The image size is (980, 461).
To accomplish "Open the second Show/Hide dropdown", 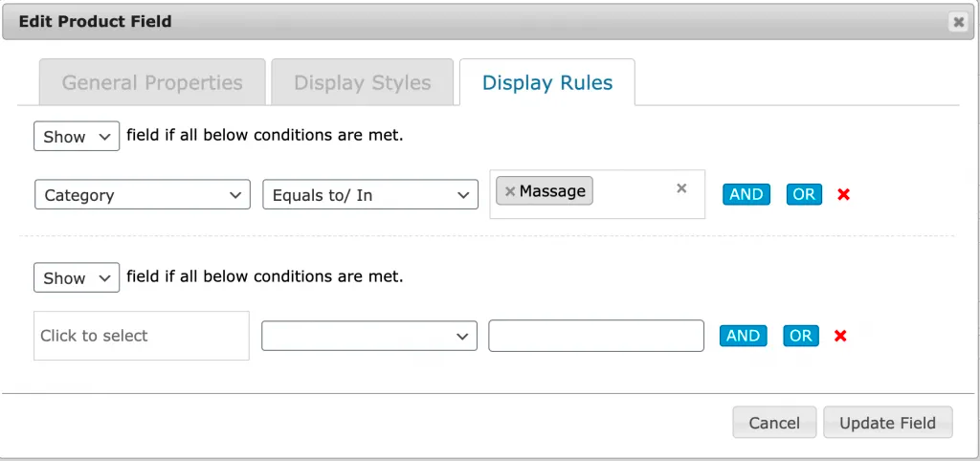I will pos(77,278).
